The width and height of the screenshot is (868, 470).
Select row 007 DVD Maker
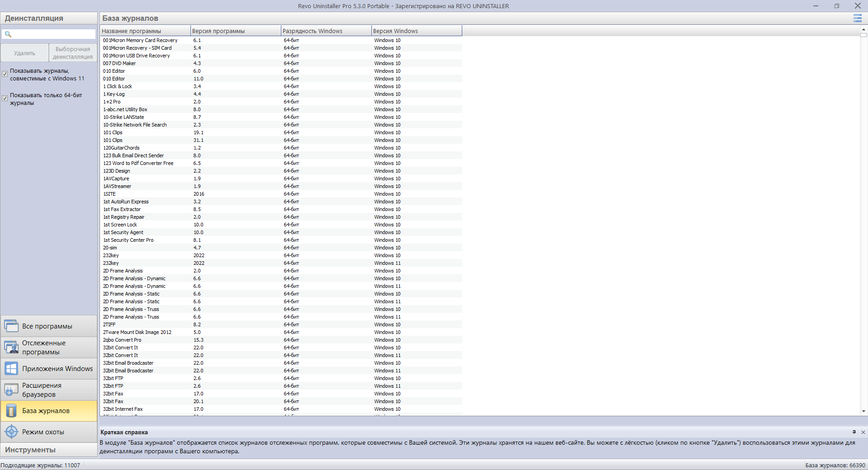pos(281,63)
